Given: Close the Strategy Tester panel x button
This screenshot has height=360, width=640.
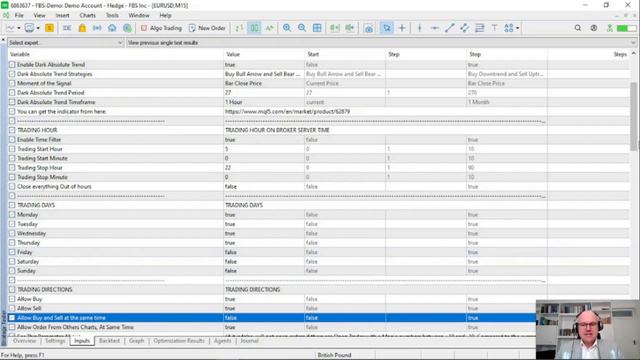Looking at the screenshot, I should tap(3, 40).
